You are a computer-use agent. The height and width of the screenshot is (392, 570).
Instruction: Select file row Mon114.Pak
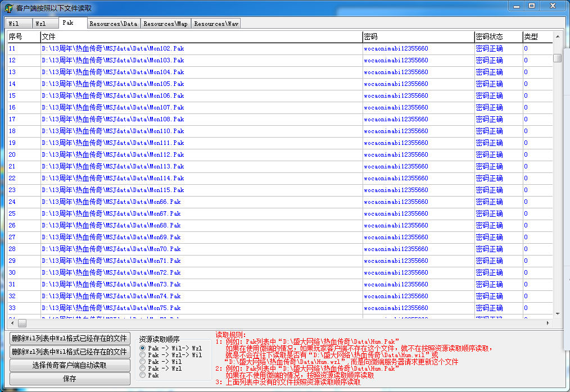coord(280,179)
